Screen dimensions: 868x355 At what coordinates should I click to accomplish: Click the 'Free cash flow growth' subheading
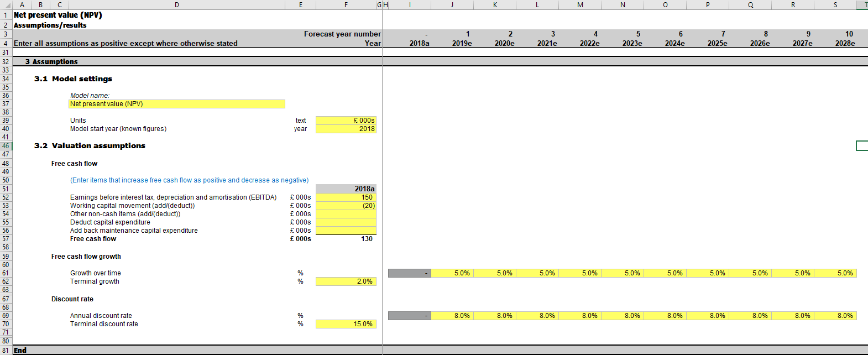[86, 257]
